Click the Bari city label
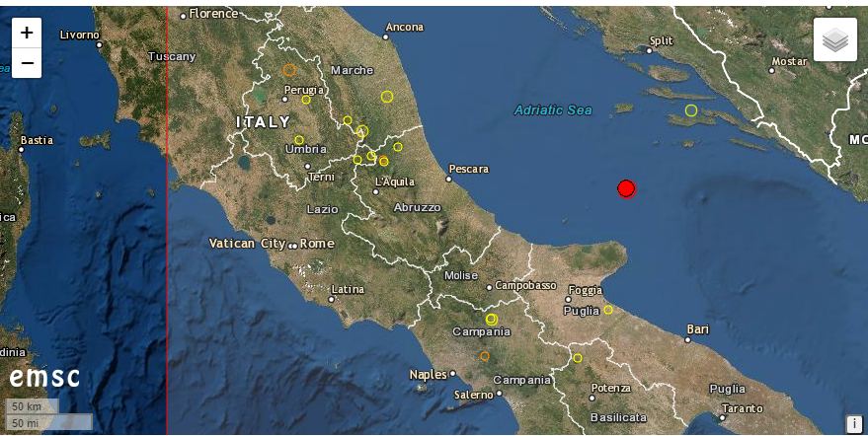The width and height of the screenshot is (868, 436). (x=698, y=329)
